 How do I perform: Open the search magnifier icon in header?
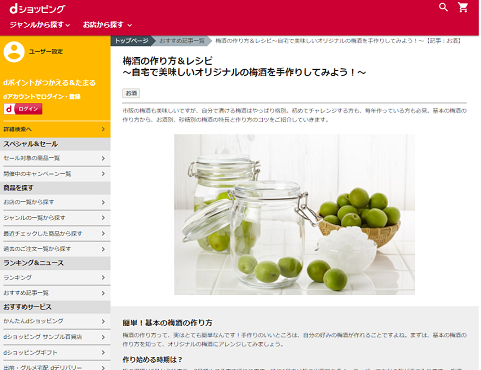(x=443, y=7)
